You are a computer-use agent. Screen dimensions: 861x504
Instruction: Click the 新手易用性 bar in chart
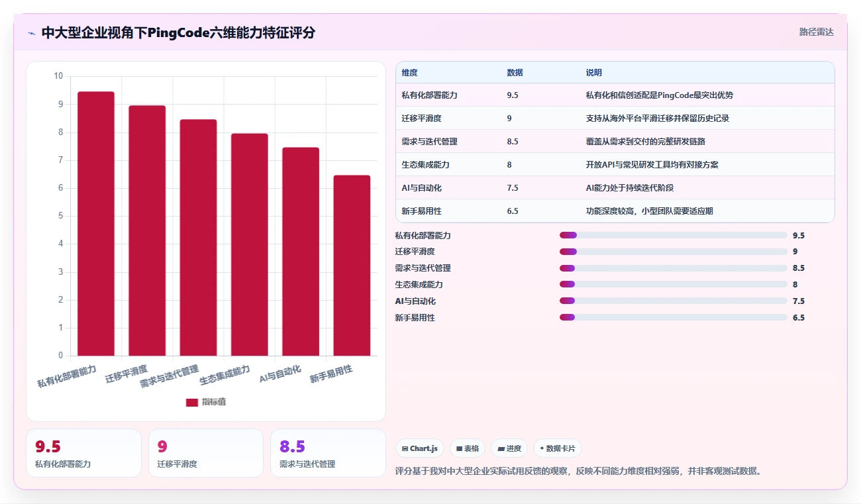[352, 266]
